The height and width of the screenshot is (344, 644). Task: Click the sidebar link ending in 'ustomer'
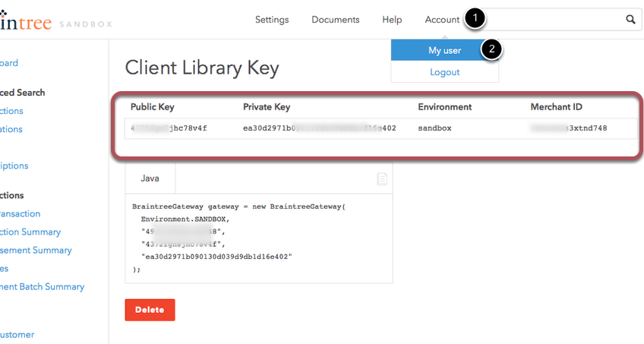17,335
